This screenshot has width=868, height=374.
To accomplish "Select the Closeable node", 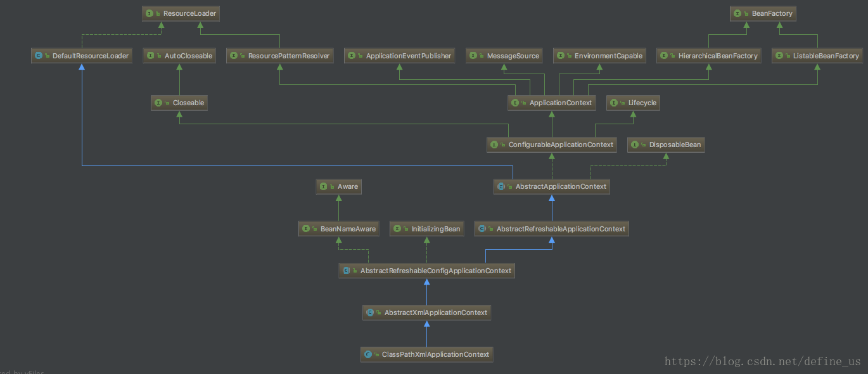I will click(179, 103).
